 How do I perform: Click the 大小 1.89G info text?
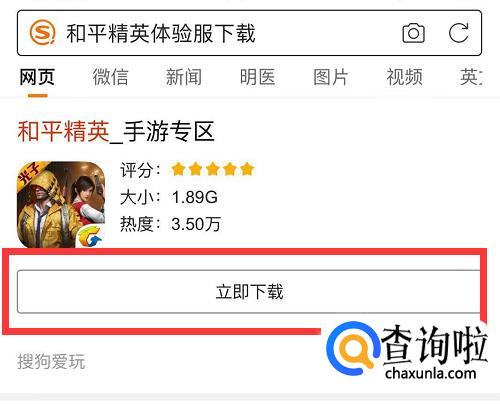point(169,197)
